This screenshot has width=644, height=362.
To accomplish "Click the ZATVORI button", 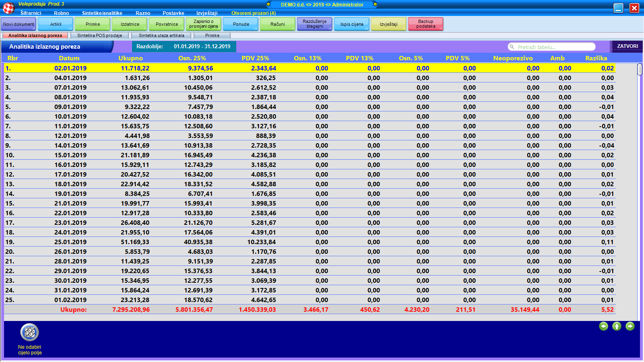I will coord(627,46).
